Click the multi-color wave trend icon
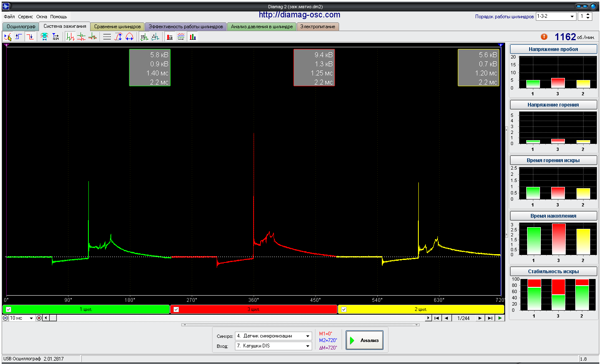 pos(181,37)
